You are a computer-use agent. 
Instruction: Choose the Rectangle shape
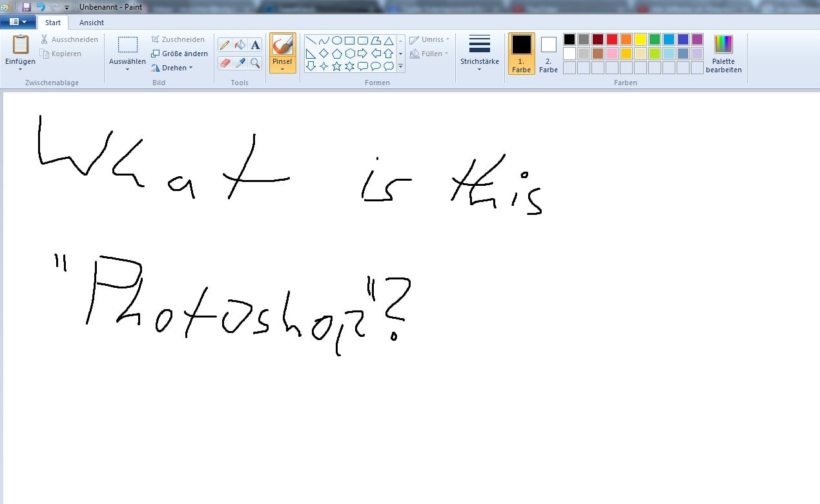[x=350, y=41]
